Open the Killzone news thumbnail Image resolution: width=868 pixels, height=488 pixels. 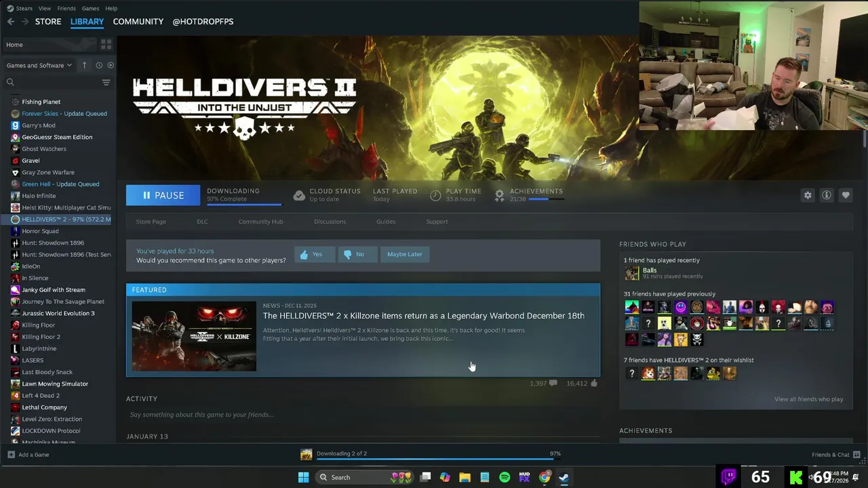(x=194, y=336)
